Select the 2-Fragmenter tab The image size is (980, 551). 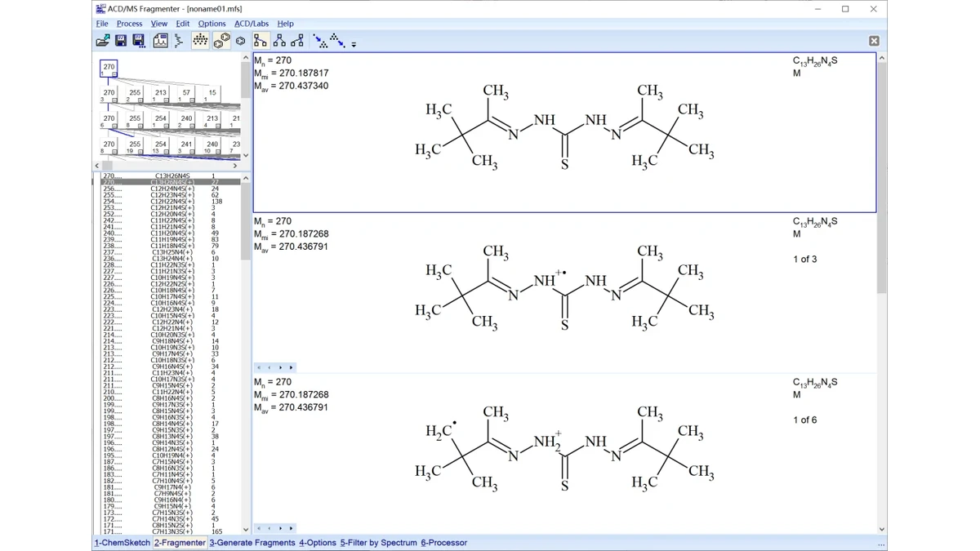click(180, 542)
